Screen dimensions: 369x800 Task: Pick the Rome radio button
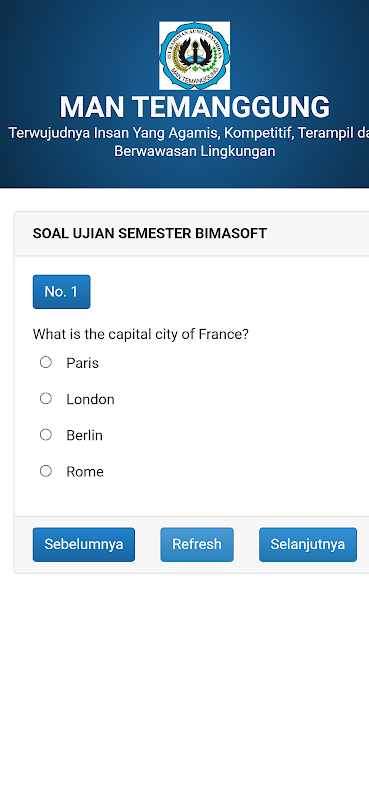coord(46,471)
